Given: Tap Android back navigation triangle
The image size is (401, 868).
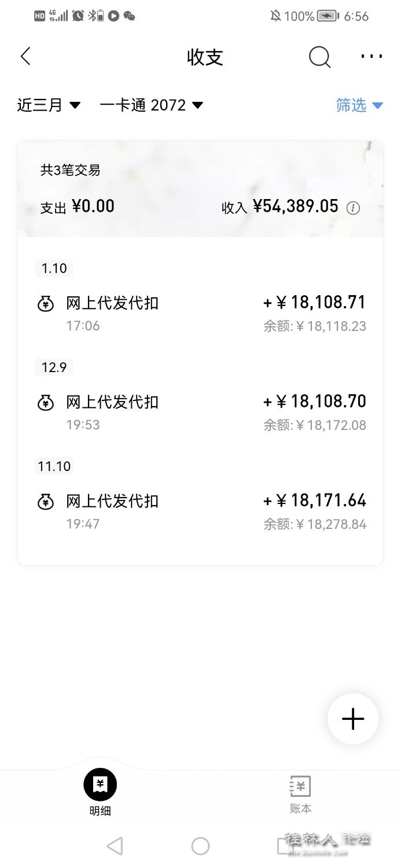Looking at the screenshot, I should click(115, 846).
